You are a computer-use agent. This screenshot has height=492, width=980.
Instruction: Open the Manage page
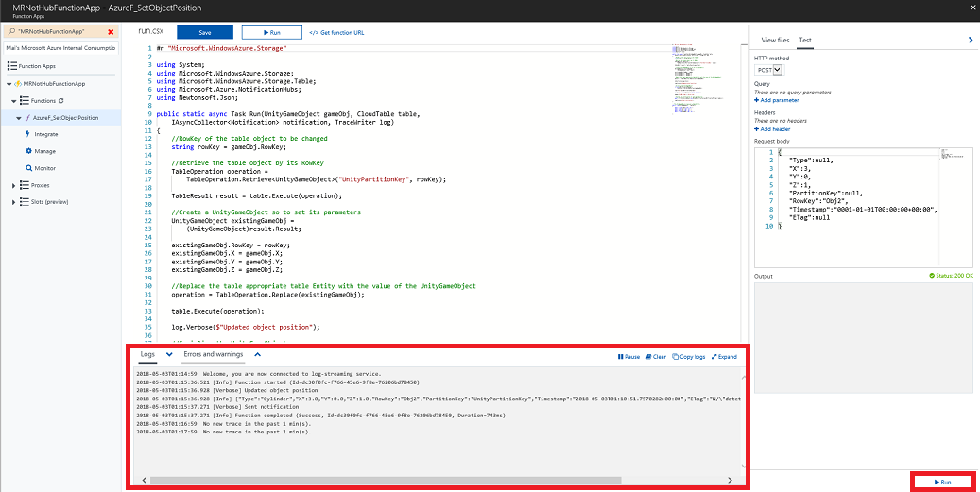[44, 151]
